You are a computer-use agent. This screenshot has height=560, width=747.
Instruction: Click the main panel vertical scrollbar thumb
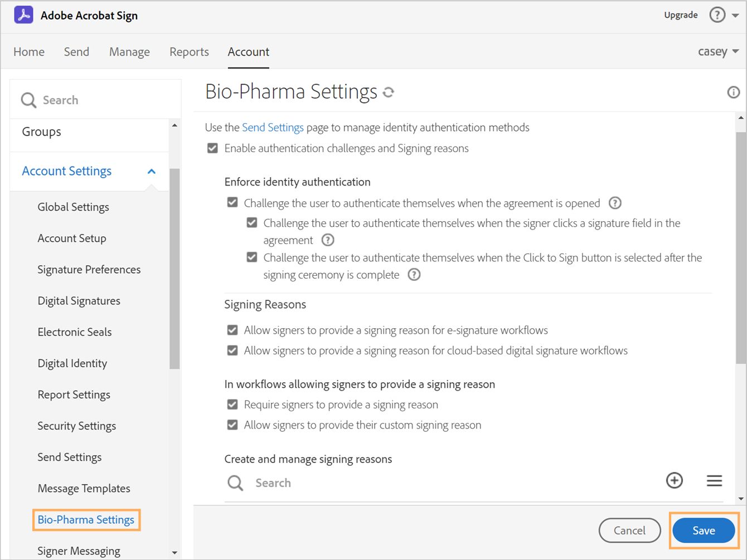741,248
